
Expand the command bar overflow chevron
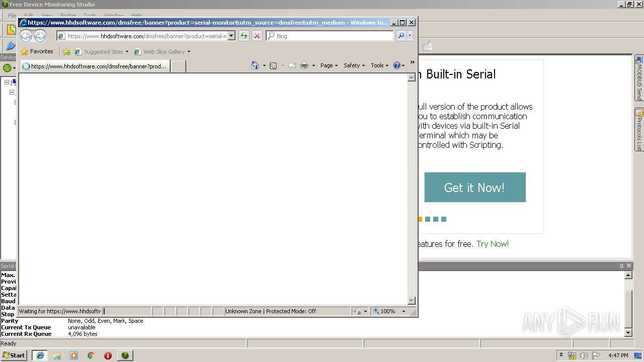[413, 62]
